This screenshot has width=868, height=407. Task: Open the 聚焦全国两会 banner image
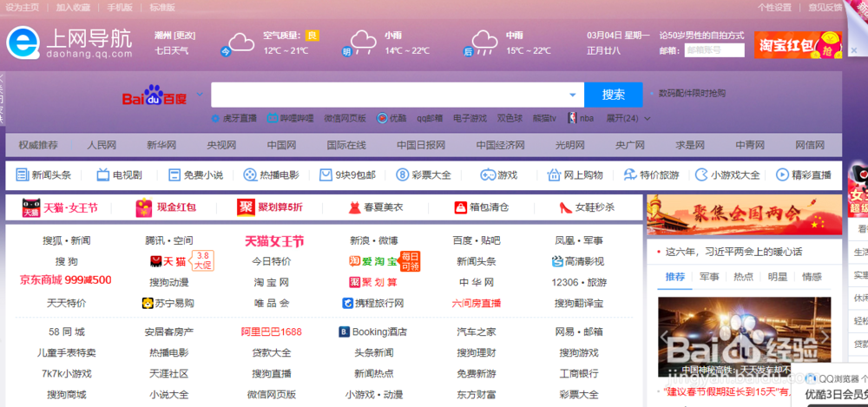pyautogui.click(x=745, y=215)
